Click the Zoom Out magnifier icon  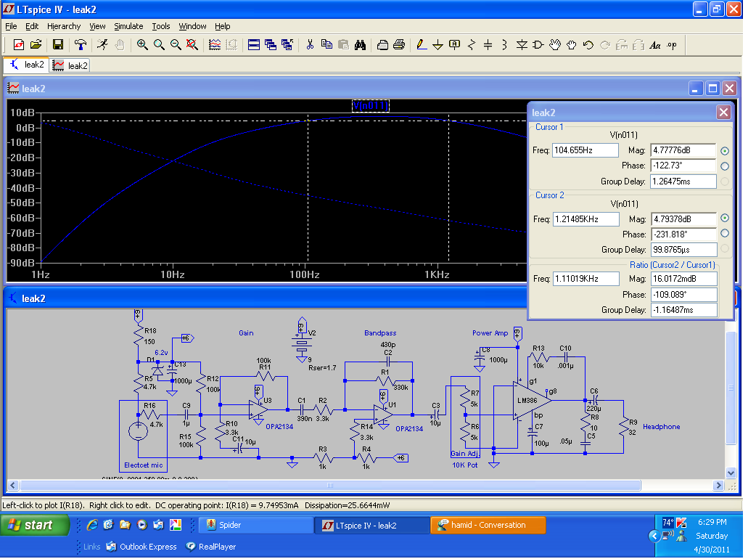point(176,45)
